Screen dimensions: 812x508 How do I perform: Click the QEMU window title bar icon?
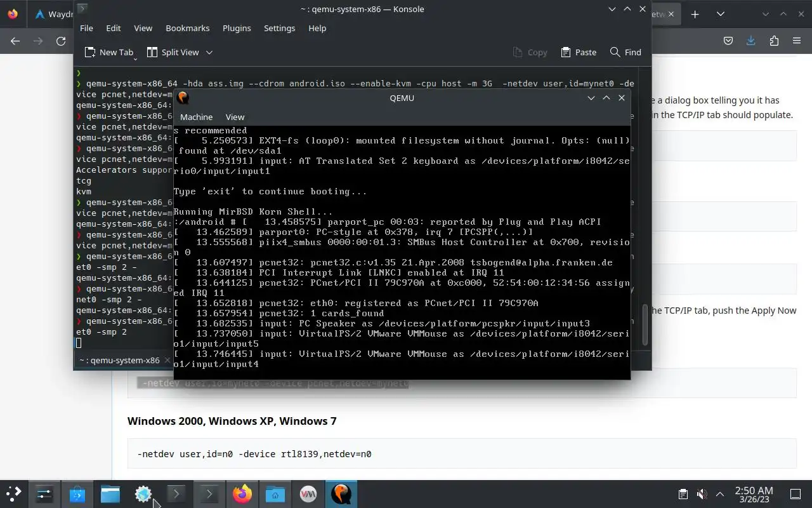click(183, 98)
